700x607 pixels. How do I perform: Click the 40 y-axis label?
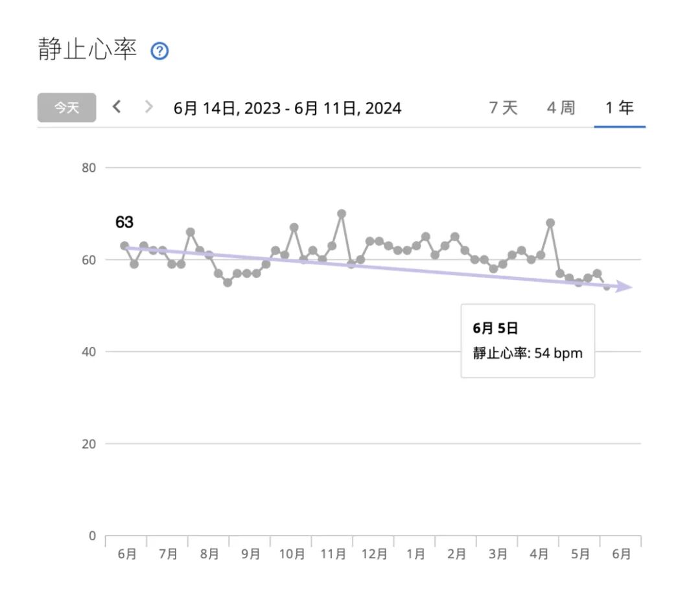[89, 352]
